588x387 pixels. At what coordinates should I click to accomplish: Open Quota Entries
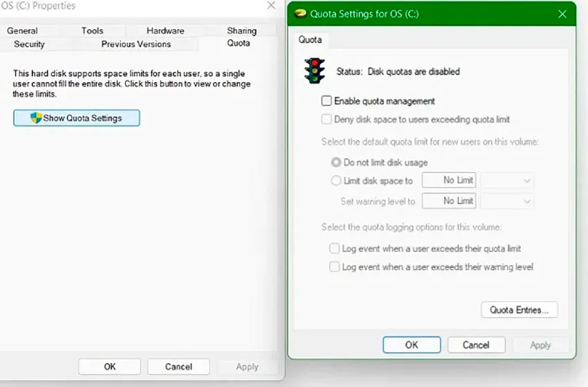520,310
